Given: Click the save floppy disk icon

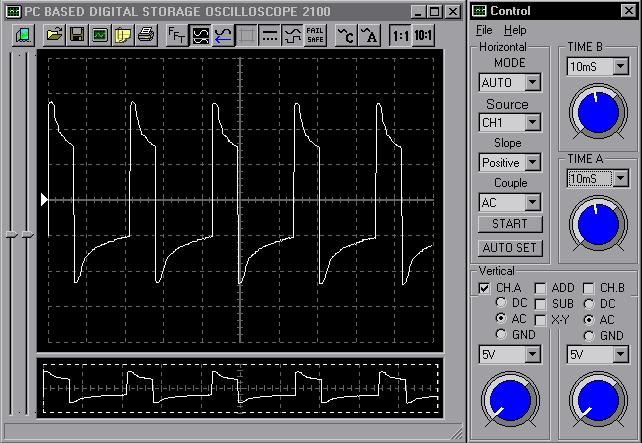Looking at the screenshot, I should pos(77,35).
